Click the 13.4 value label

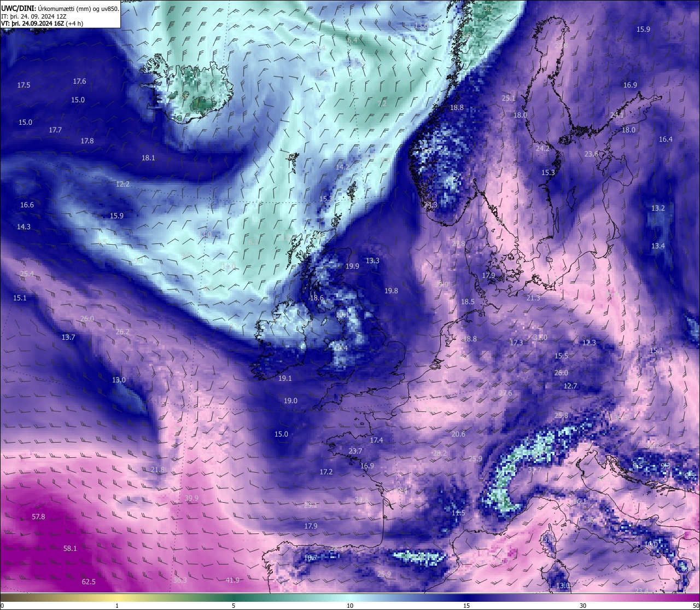(x=658, y=246)
